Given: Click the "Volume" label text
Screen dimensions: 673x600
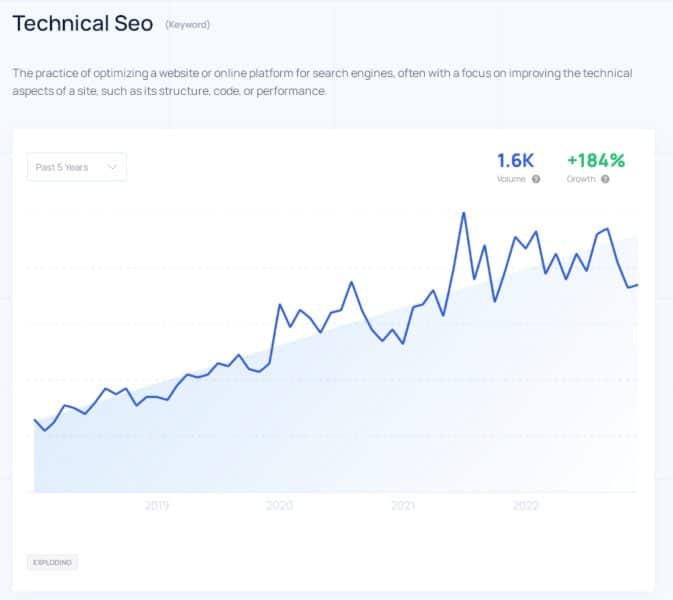Looking at the screenshot, I should (511, 179).
